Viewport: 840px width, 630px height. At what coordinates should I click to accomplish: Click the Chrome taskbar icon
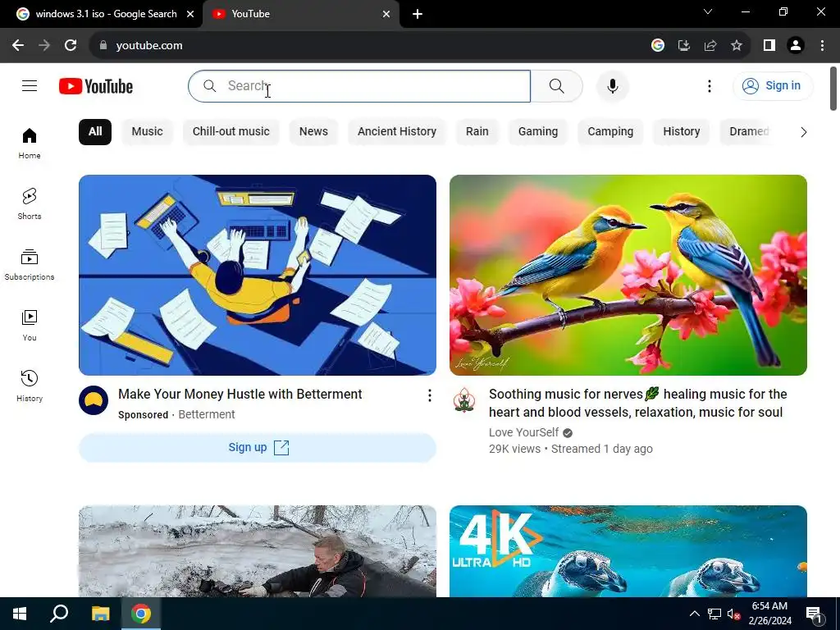pos(141,614)
